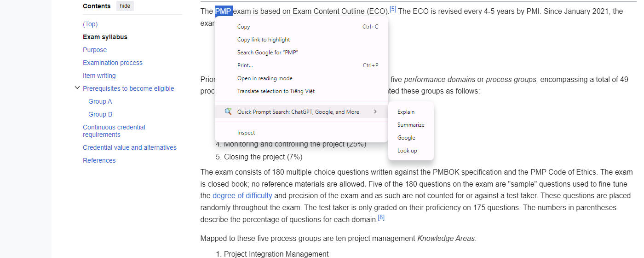This screenshot has width=644, height=258.
Task: Click the highlighted PMP word
Action: 224,11
